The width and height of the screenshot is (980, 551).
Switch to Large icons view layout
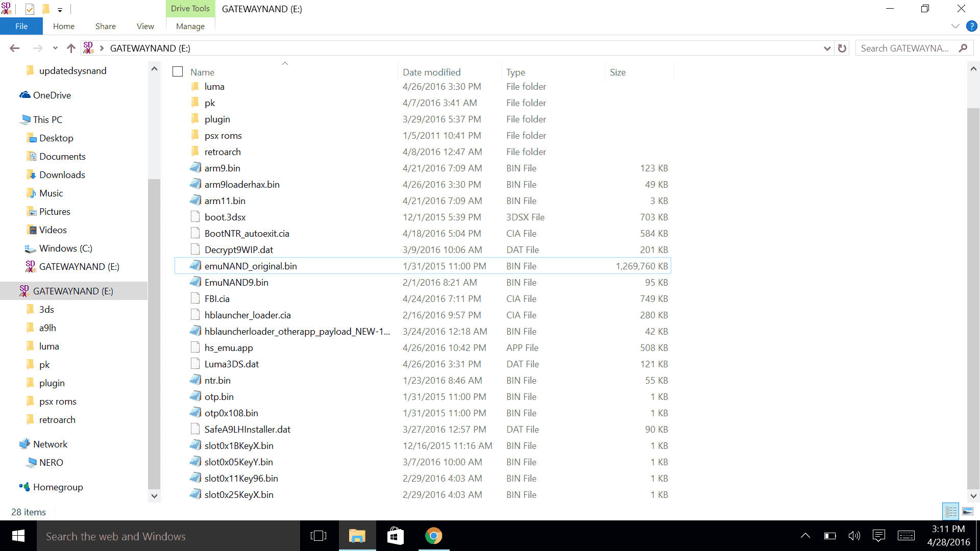coord(968,511)
